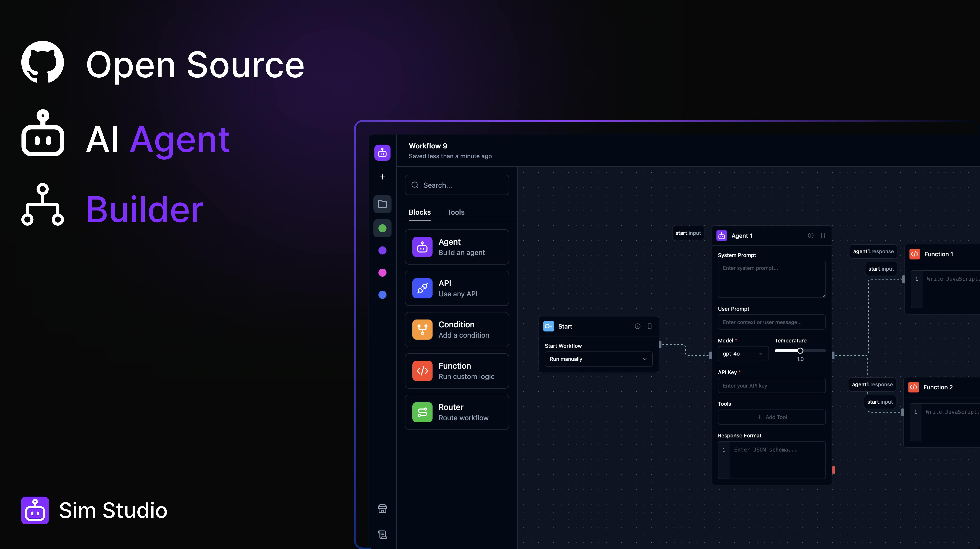Click the Sim Studio logo in the app sidebar

pos(382,153)
